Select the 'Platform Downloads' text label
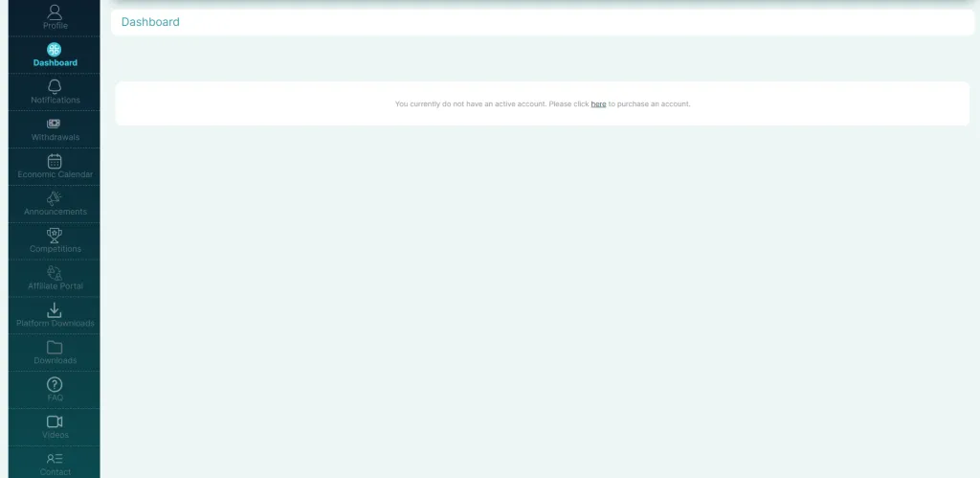Viewport: 980px width, 478px height. [56, 324]
